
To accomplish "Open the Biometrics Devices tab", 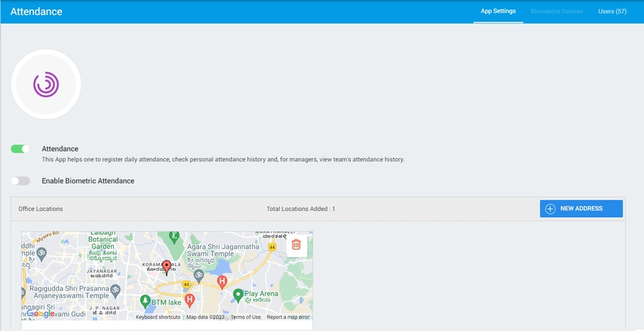I will (557, 11).
